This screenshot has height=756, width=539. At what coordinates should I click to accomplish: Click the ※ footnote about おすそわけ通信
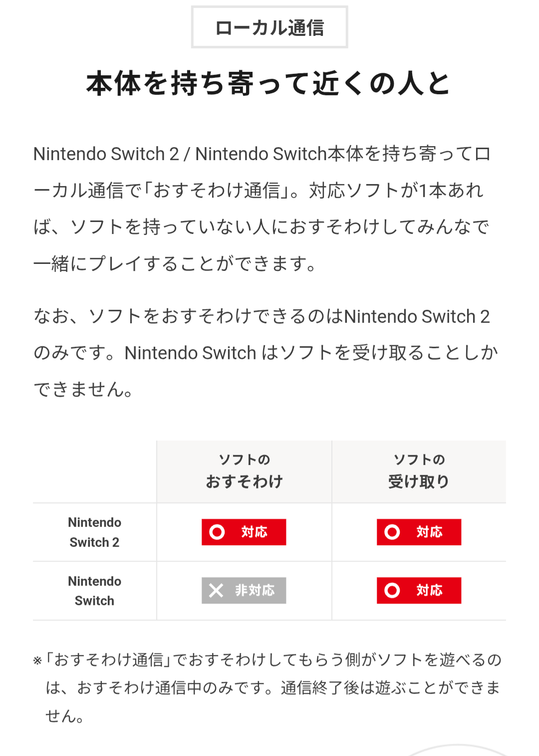(268, 688)
